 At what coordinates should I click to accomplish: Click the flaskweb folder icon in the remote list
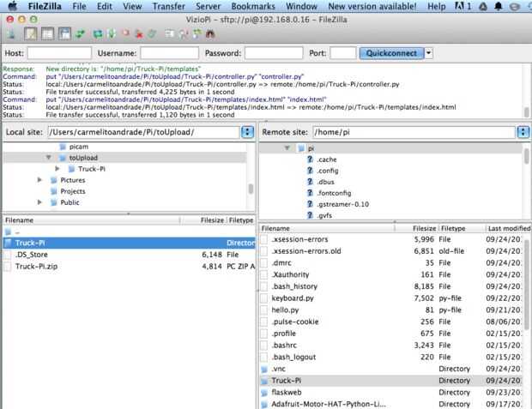pos(264,393)
